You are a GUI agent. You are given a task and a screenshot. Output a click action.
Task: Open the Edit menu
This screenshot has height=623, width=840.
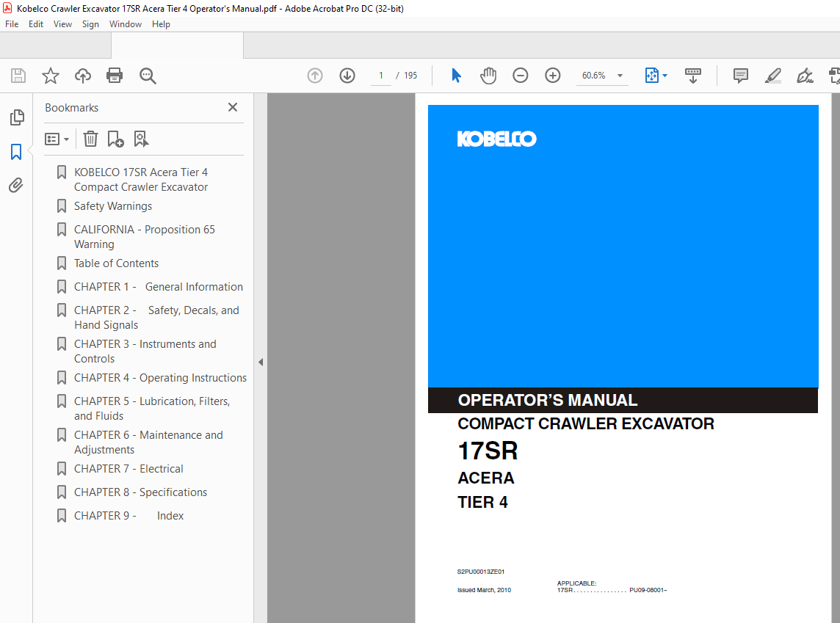coord(36,24)
